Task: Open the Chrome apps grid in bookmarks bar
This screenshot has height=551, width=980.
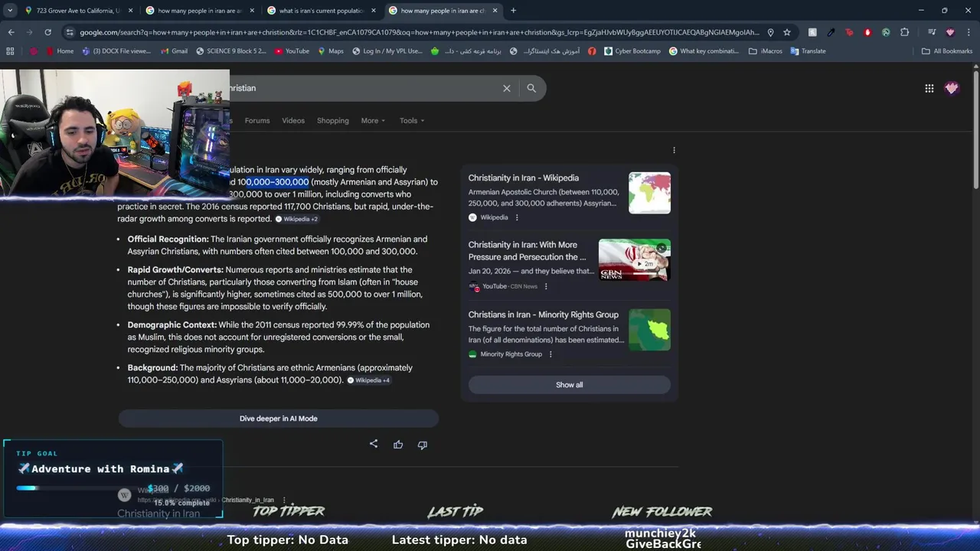Action: coord(10,51)
